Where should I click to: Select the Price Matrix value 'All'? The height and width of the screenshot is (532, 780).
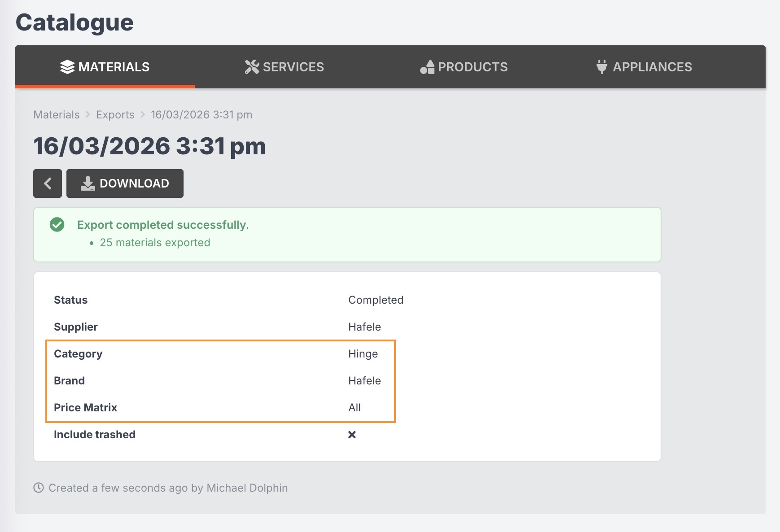pos(355,408)
